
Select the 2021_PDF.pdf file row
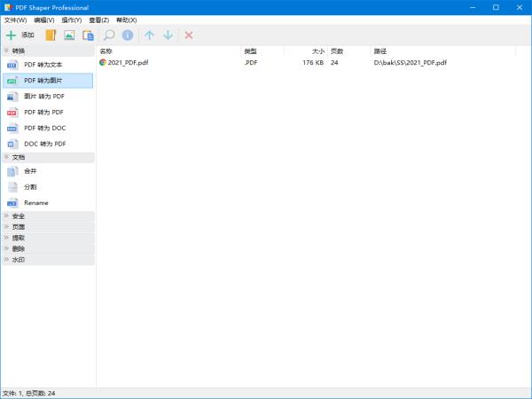(306, 62)
